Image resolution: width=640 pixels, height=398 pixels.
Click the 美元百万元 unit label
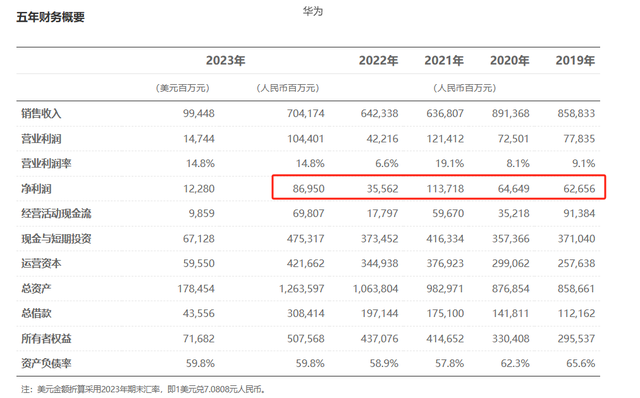182,88
